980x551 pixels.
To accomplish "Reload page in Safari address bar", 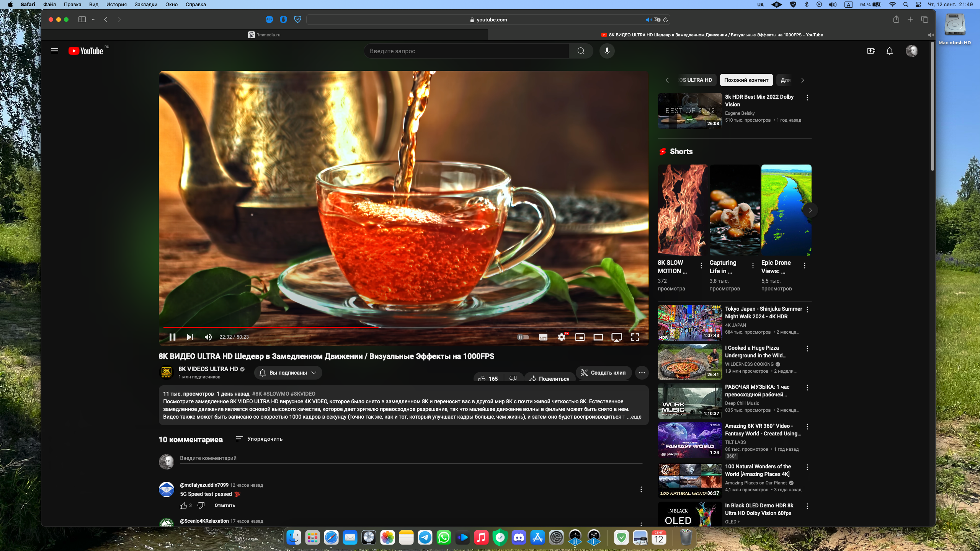I will point(666,20).
